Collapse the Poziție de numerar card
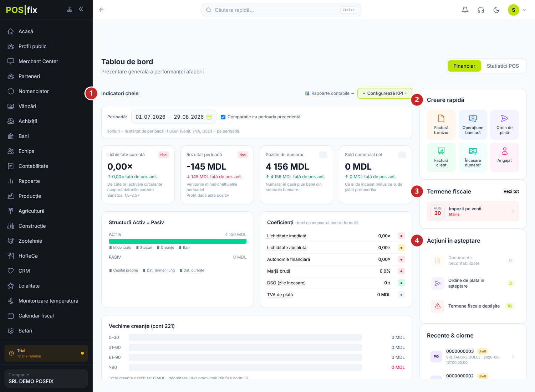Image resolution: width=535 pixels, height=392 pixels. point(323,155)
